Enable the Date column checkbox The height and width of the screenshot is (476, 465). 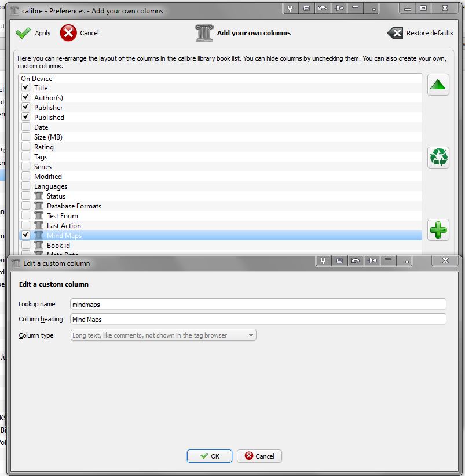[x=26, y=127]
